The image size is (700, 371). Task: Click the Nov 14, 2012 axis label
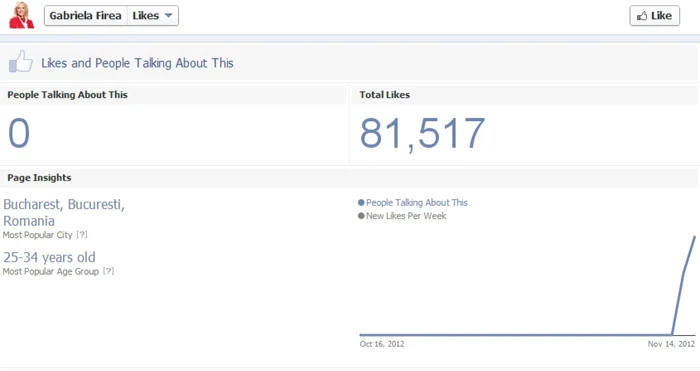[671, 344]
